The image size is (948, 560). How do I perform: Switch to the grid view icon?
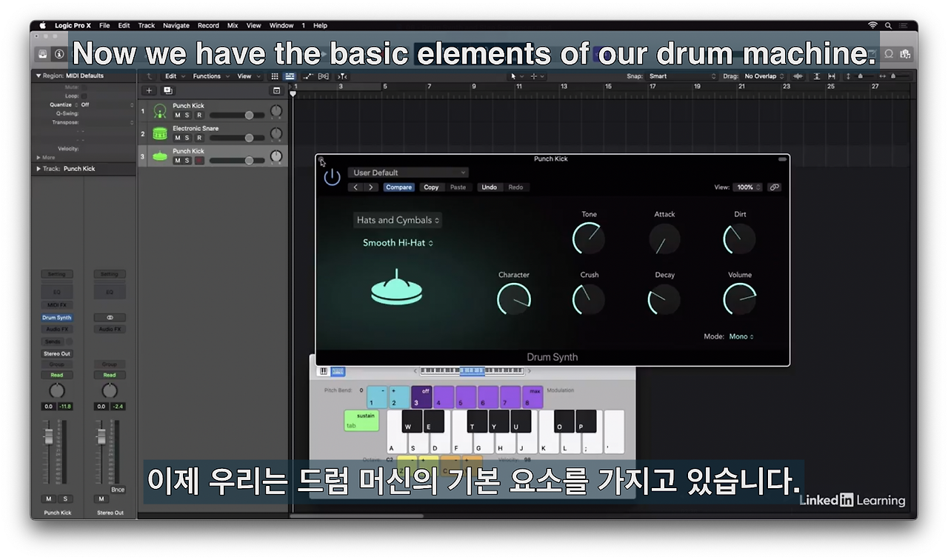(275, 76)
